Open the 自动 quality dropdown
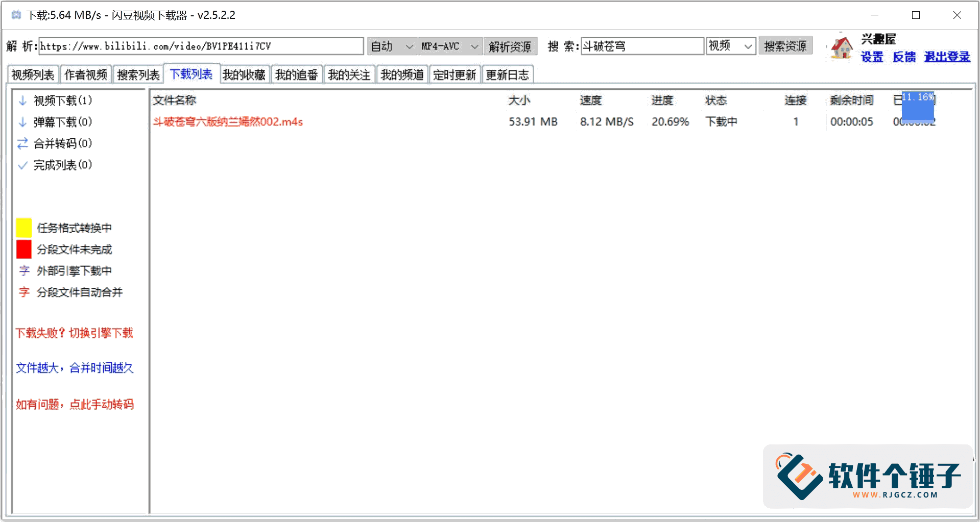980x522 pixels. pyautogui.click(x=391, y=46)
